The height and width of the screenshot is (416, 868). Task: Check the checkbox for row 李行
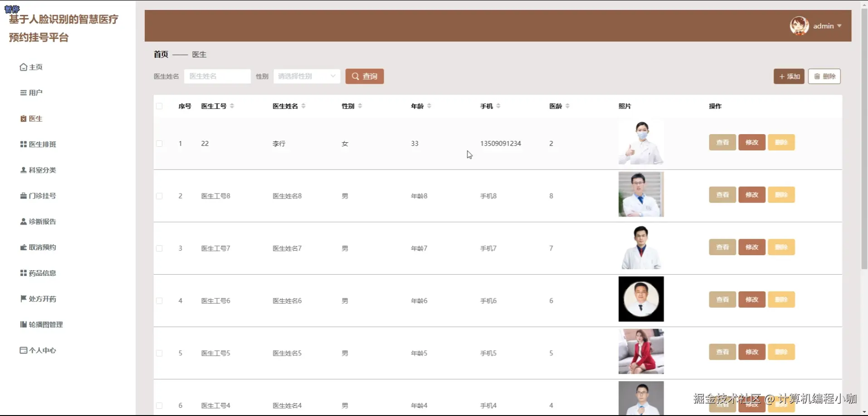(159, 144)
